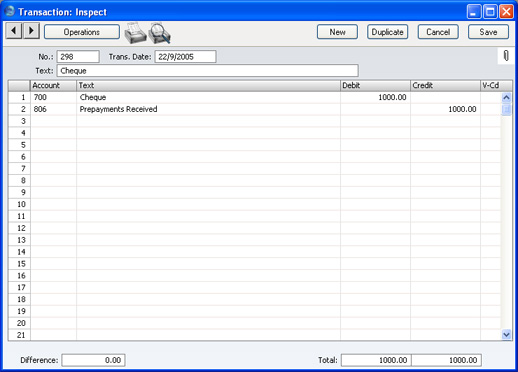Image resolution: width=518 pixels, height=372 pixels.
Task: Maximize the Transaction window
Action: tap(490, 12)
